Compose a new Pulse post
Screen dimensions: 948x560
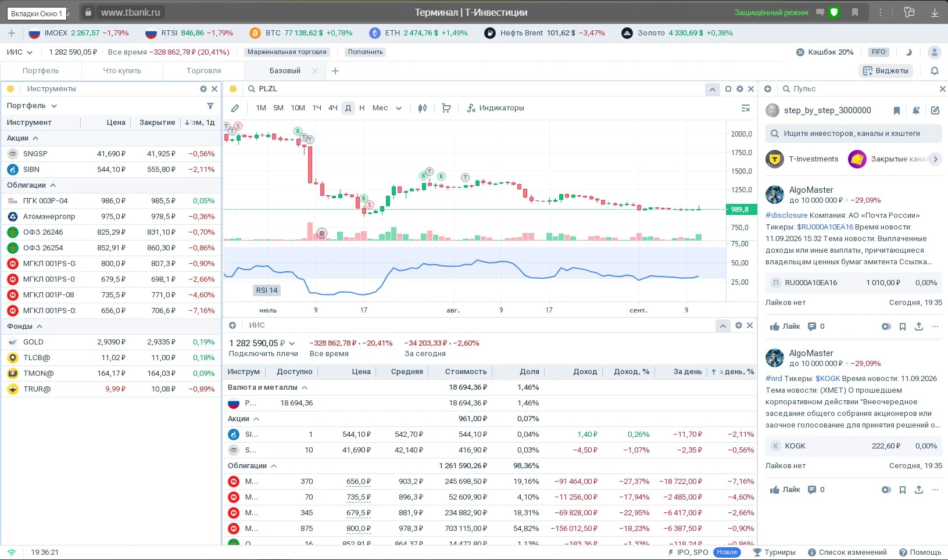935,110
